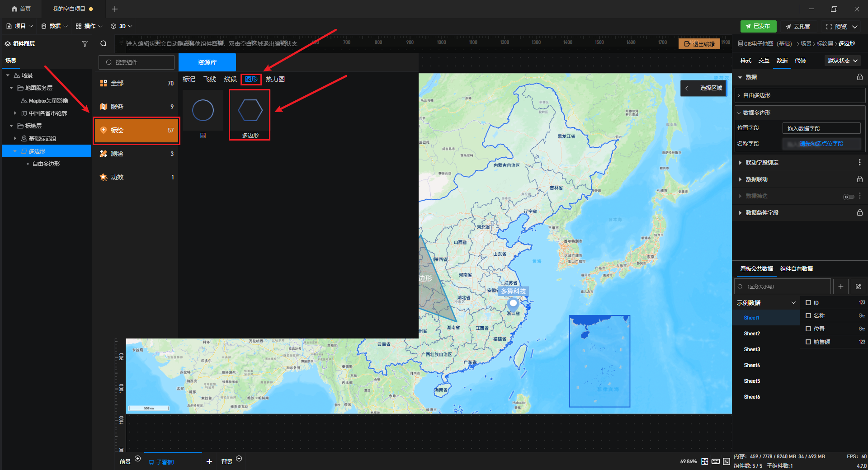
Task: Click the edit icon beside data search
Action: 858,287
